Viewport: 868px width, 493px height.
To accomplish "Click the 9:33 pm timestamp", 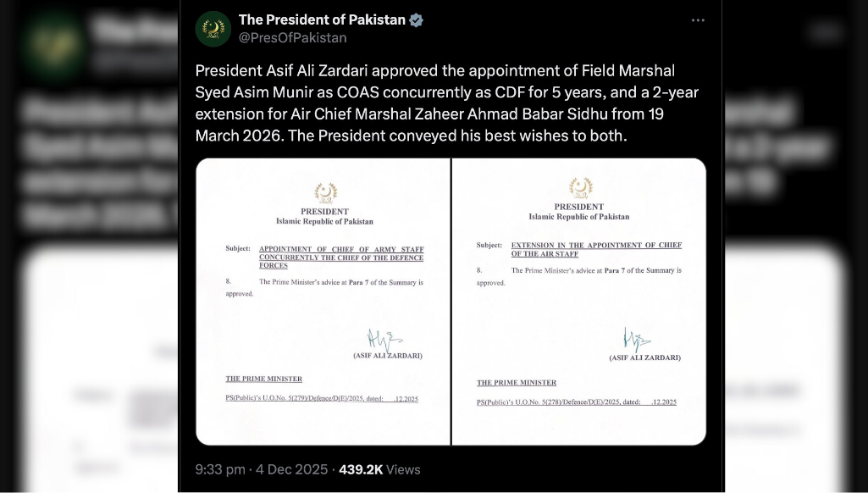I will (220, 469).
